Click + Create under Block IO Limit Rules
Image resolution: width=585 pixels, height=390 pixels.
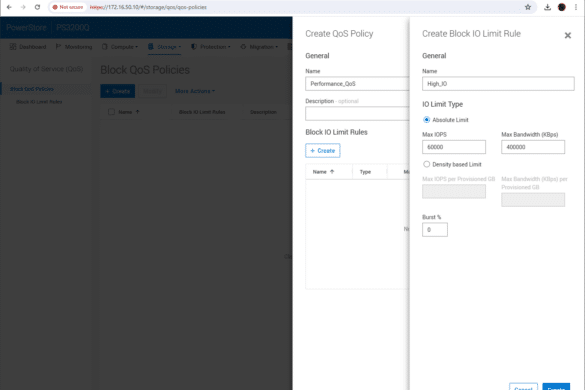(323, 151)
